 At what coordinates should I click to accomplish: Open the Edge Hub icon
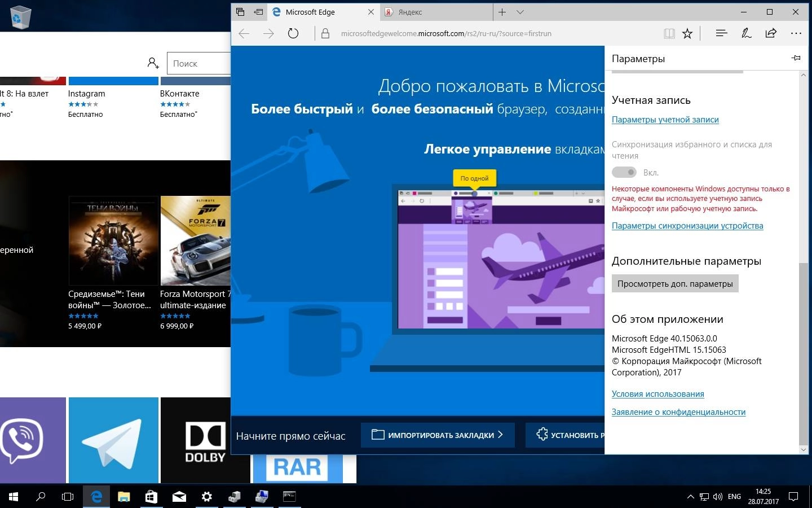(721, 33)
